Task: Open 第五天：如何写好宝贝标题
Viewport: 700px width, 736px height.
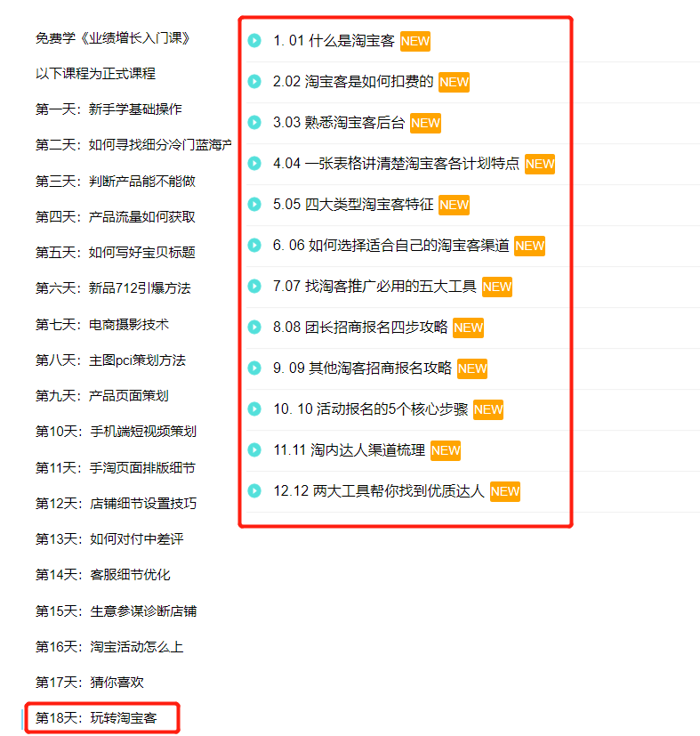Action: [x=116, y=253]
